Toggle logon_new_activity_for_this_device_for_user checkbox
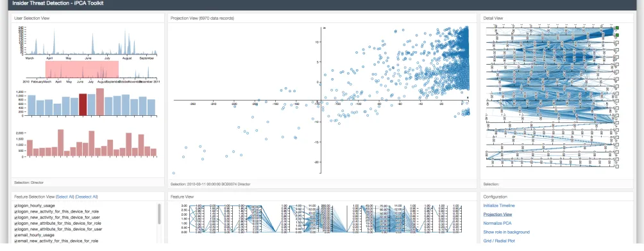644x251 pixels. point(15,217)
